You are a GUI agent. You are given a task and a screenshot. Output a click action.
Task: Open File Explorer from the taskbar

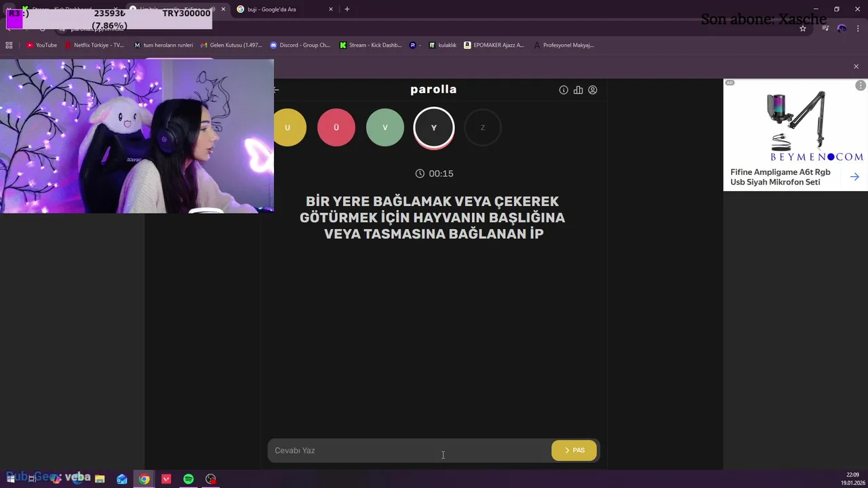[100, 479]
